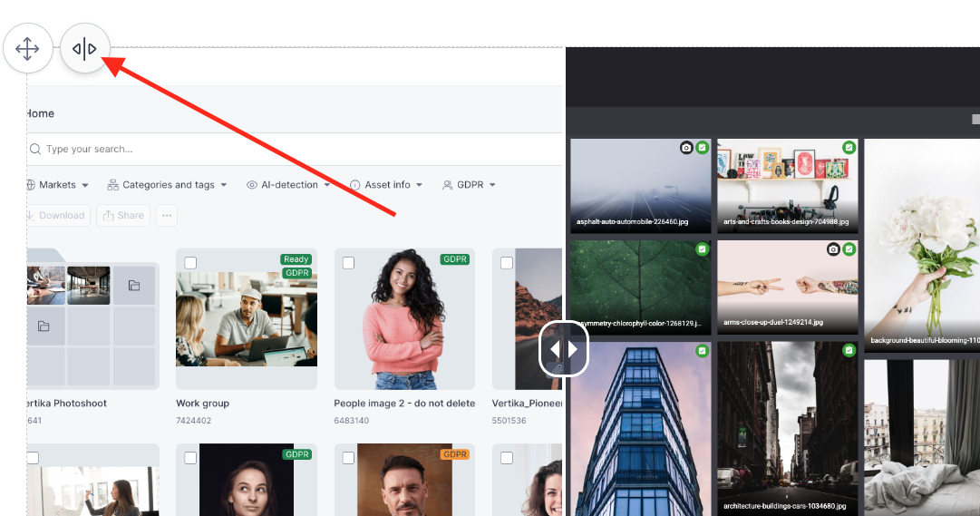
Task: Open the bedroom window view image
Action: pyautogui.click(x=922, y=438)
